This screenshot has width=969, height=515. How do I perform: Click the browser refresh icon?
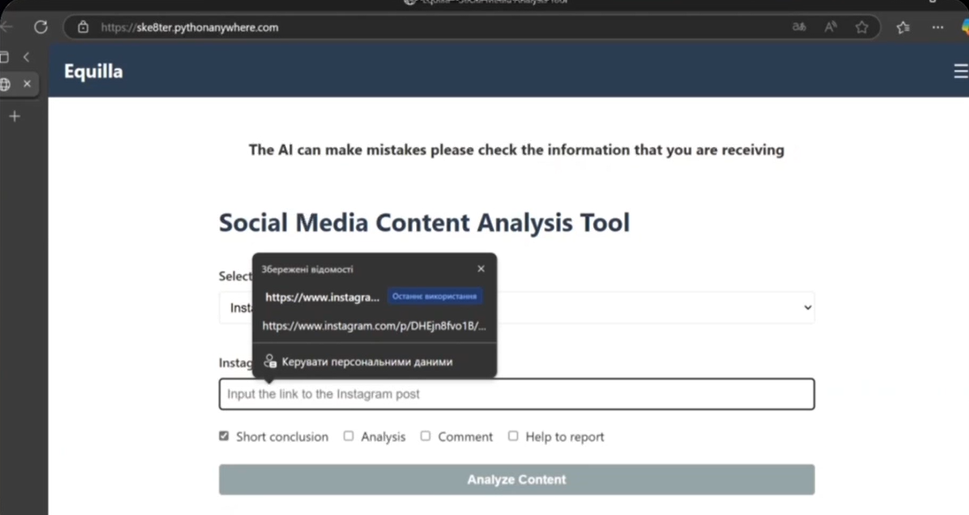pyautogui.click(x=41, y=27)
